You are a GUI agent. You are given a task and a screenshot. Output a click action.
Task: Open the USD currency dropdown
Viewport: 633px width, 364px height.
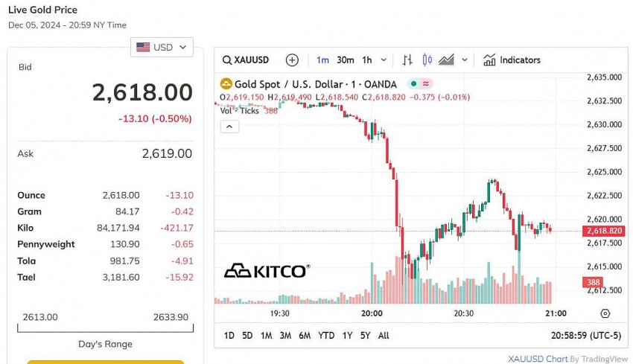pos(162,47)
